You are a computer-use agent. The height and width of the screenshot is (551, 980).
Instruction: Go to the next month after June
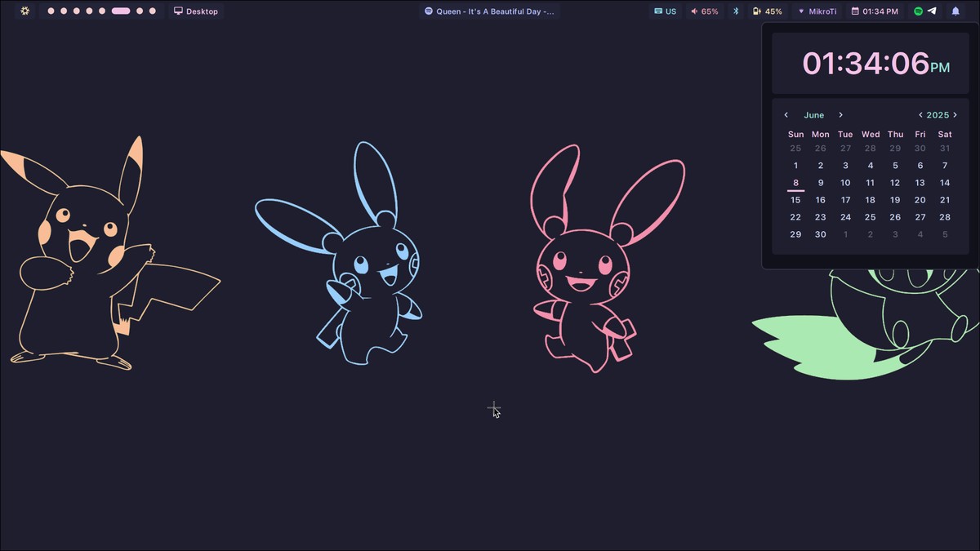(x=840, y=115)
